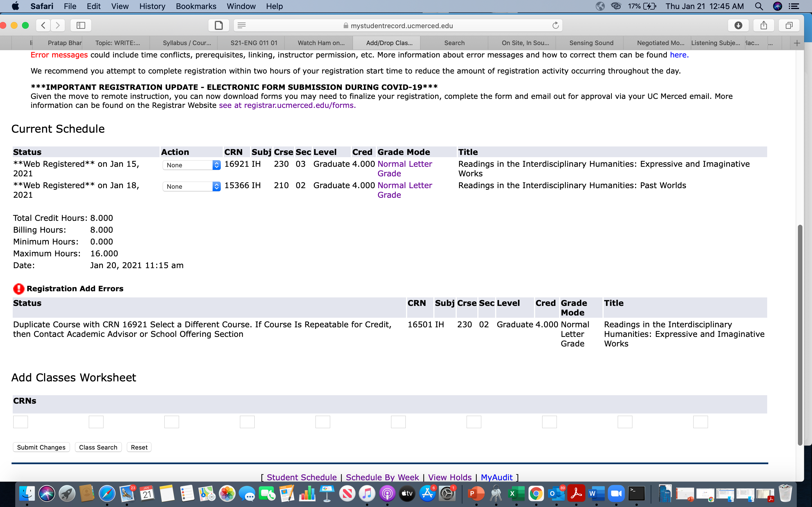Open the Safari downloads icon

[738, 25]
